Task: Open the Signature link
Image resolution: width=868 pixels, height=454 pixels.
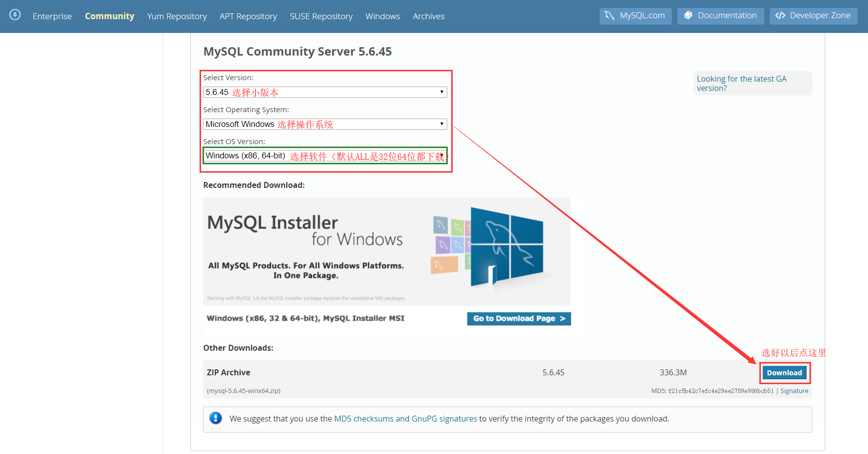Action: coord(794,391)
